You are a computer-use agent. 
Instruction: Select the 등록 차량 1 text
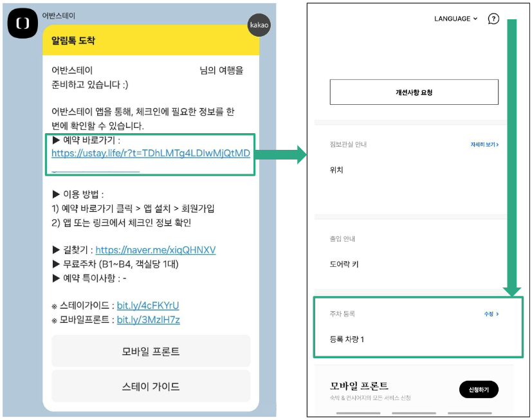(x=347, y=339)
